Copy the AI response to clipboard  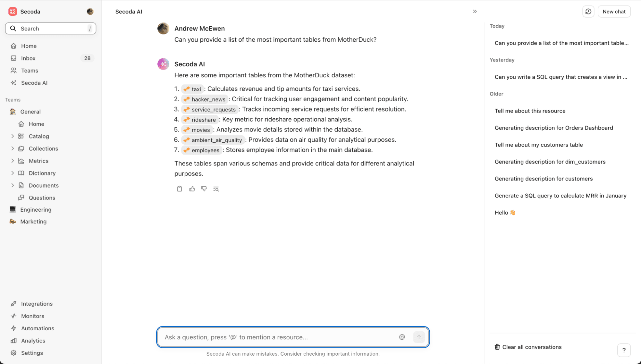[x=180, y=189]
